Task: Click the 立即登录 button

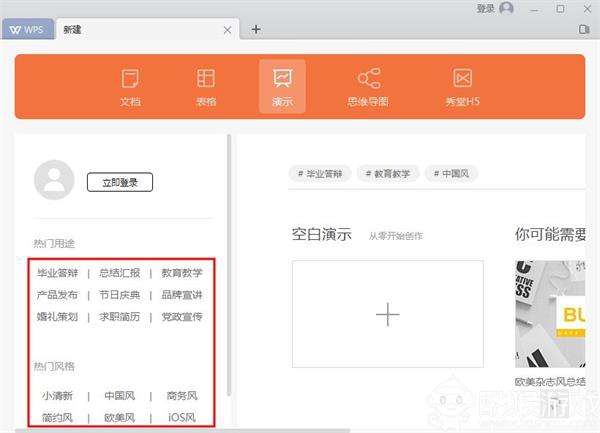Action: click(x=120, y=182)
